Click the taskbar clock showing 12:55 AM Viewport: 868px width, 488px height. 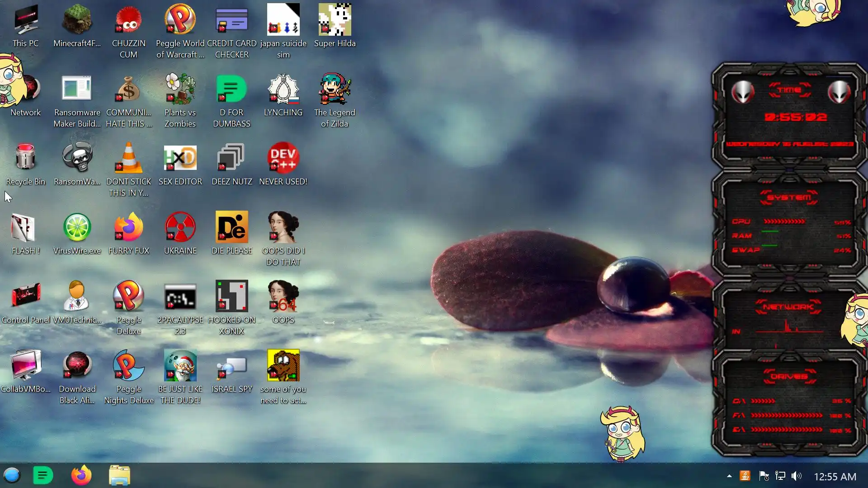[x=835, y=476]
